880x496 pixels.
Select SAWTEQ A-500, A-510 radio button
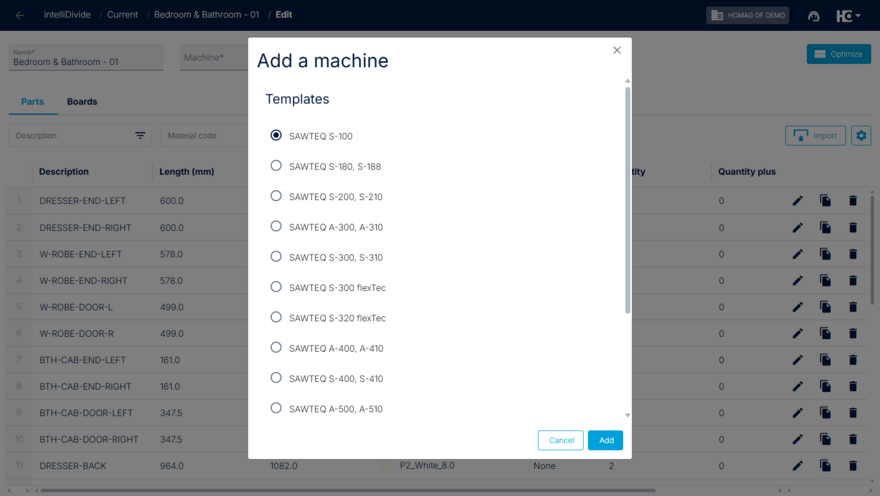tap(276, 408)
